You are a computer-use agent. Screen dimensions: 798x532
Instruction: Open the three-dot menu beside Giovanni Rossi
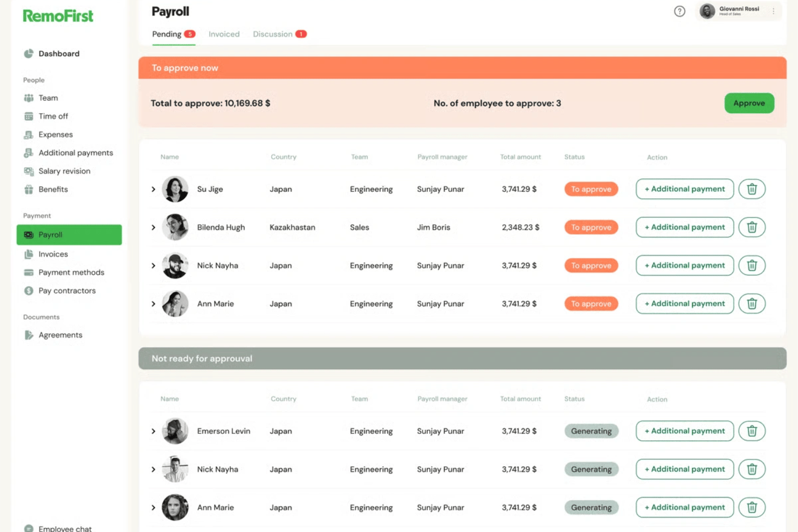(773, 11)
